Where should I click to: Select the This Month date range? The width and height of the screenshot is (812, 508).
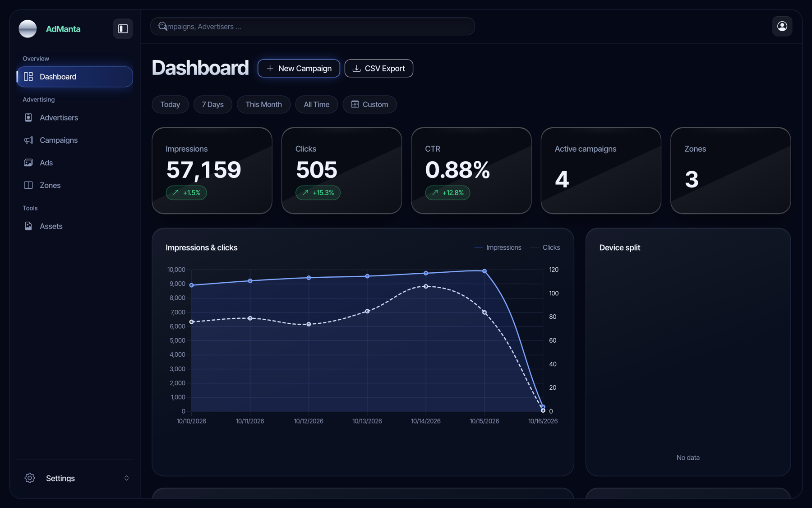pos(263,104)
